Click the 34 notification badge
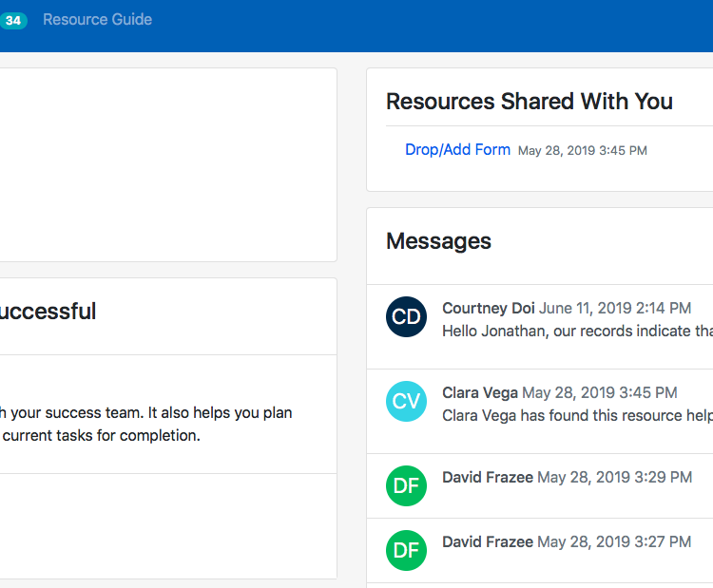 [x=13, y=21]
